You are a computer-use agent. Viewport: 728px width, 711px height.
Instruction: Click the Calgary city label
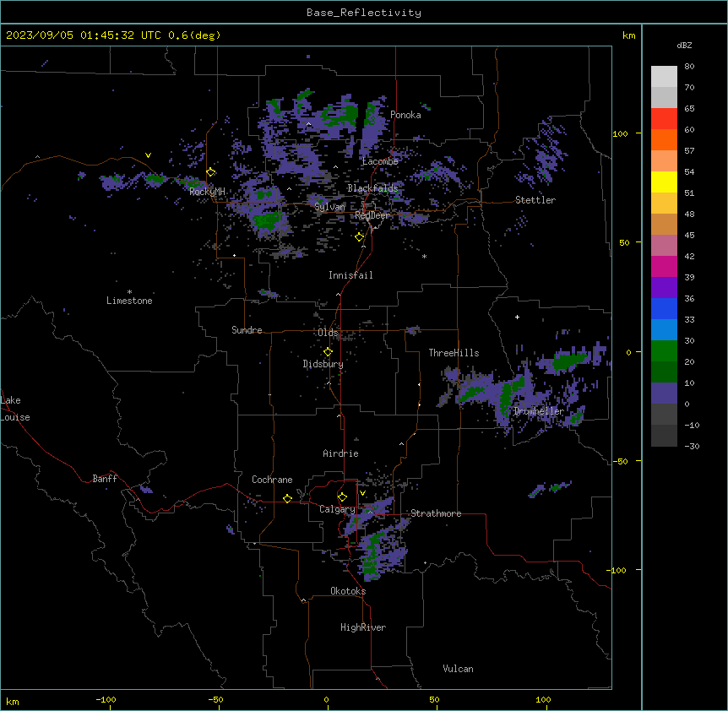pos(337,509)
